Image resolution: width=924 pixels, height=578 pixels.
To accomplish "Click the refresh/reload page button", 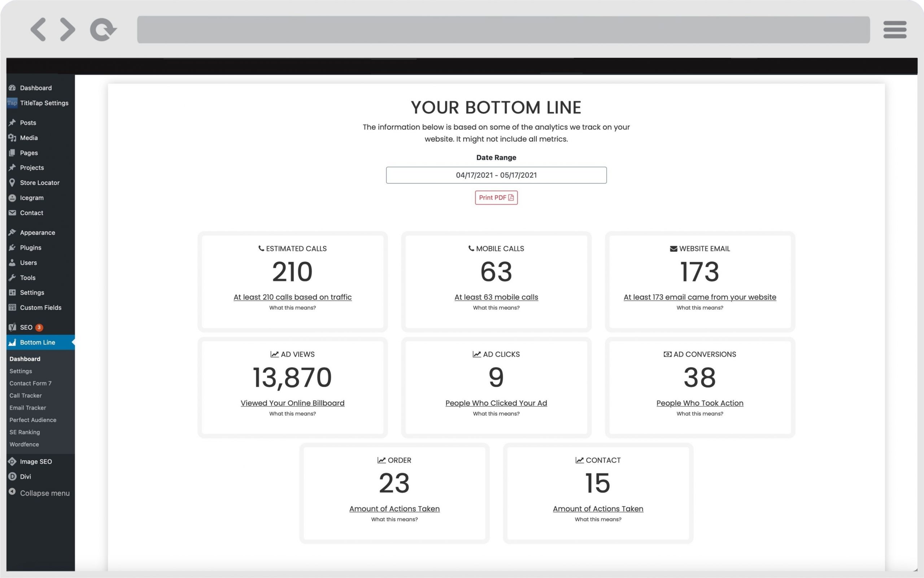I will [103, 29].
